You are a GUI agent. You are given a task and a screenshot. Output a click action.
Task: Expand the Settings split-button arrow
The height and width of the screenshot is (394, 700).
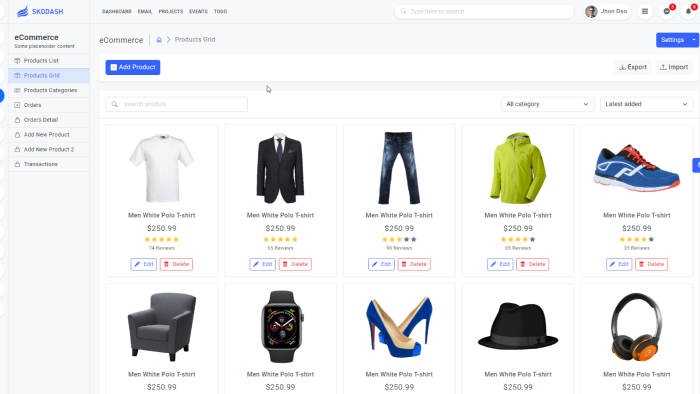[694, 40]
